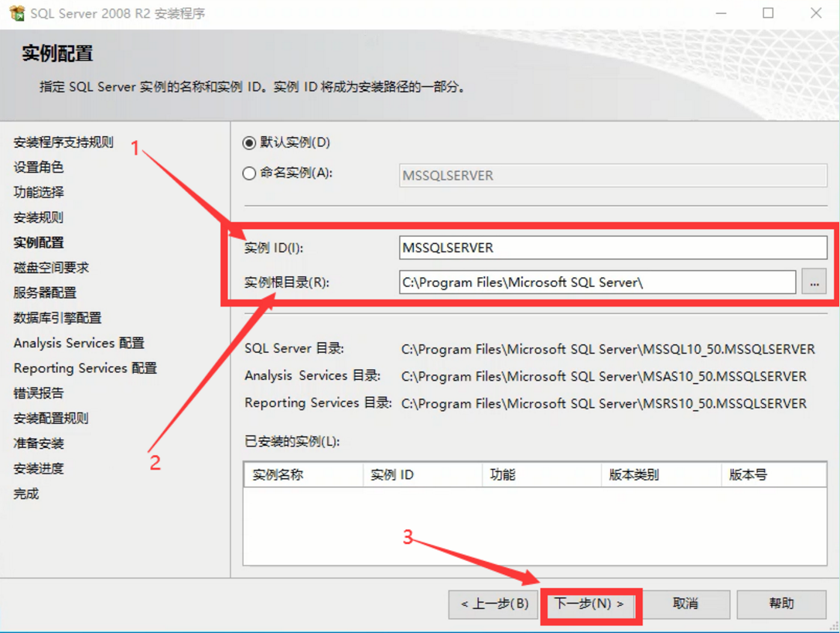840x633 pixels.
Task: Click the 功能 column header
Action: [x=541, y=475]
